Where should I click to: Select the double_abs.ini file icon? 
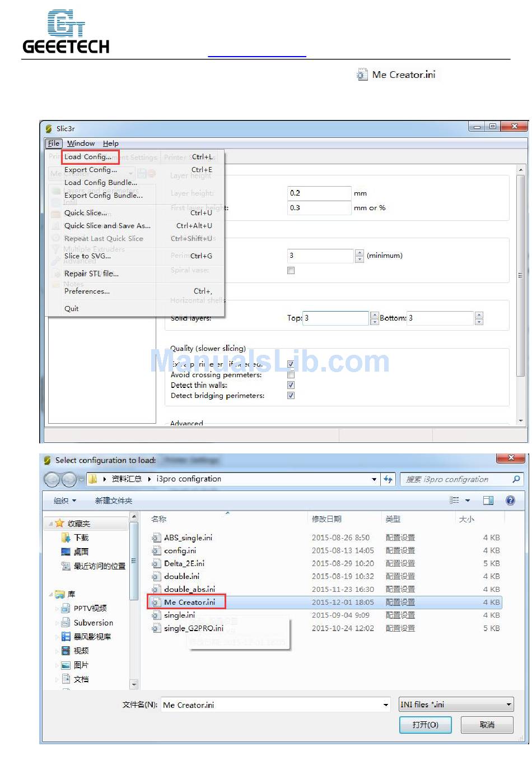coord(156,589)
